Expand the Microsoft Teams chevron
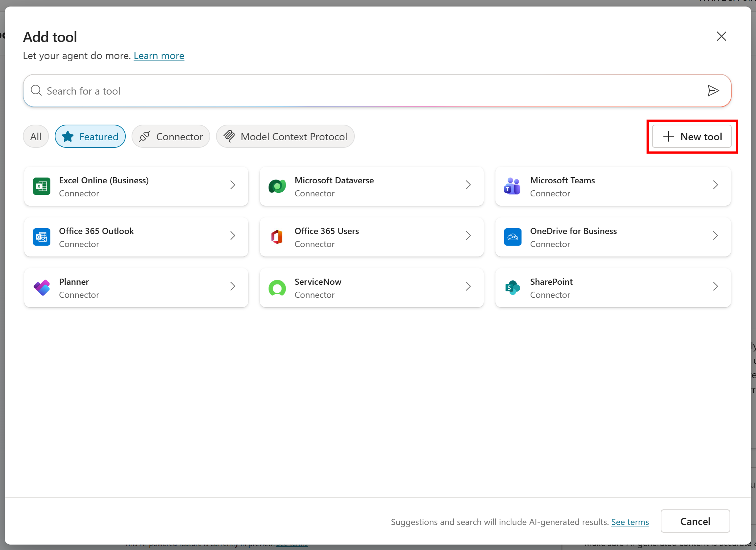 (x=715, y=185)
